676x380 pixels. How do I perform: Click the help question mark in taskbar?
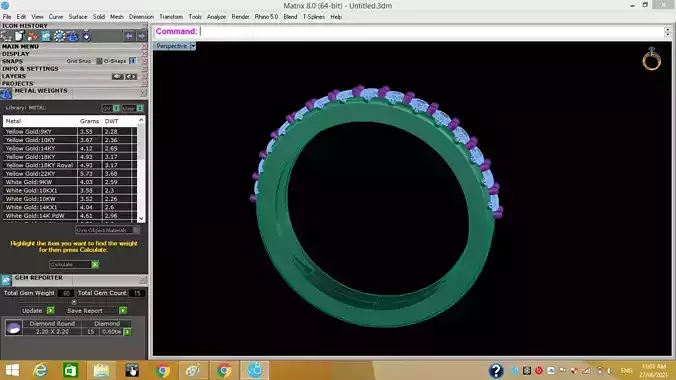pyautogui.click(x=496, y=370)
